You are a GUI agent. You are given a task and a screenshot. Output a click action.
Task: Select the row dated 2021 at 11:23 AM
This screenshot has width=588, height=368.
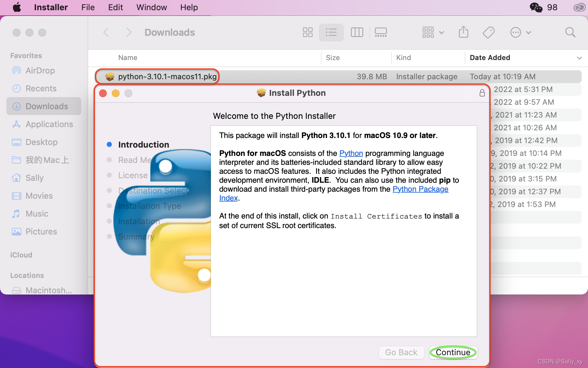[x=536, y=115]
